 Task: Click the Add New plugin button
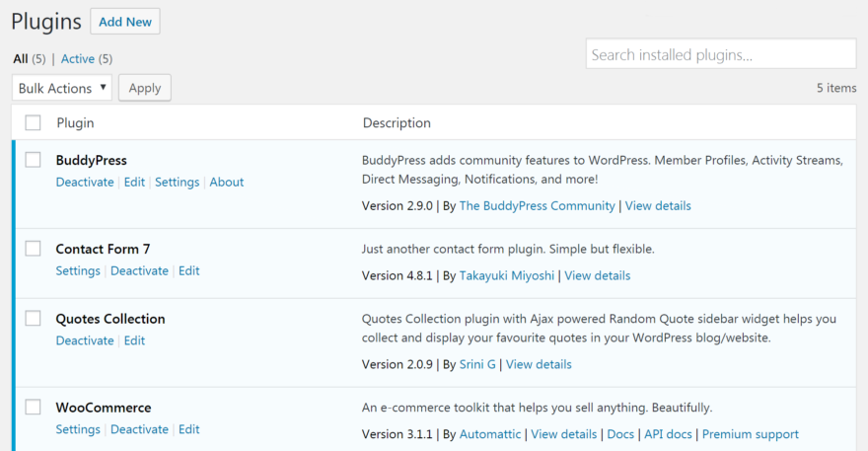[x=124, y=21]
